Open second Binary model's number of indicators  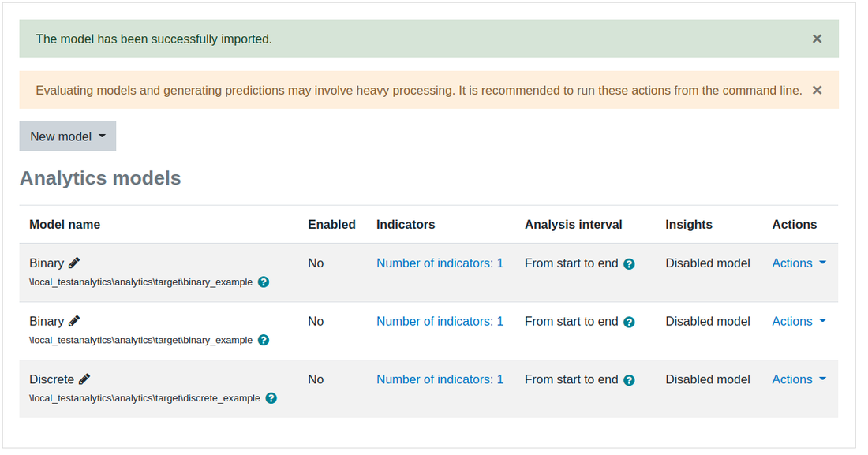[440, 321]
